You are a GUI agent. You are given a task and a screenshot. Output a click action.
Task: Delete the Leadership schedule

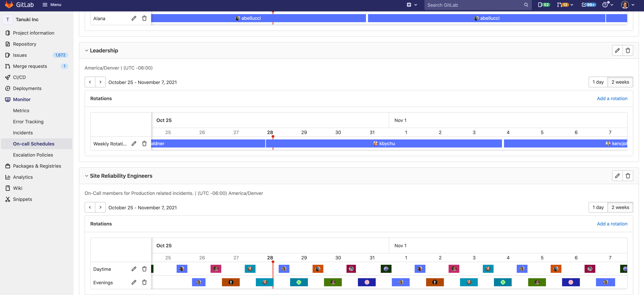pyautogui.click(x=628, y=51)
